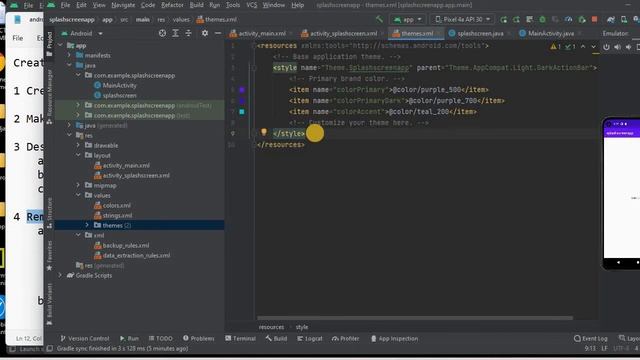The height and width of the screenshot is (360, 640).
Task: Collapse the layout folder
Action: (x=78, y=155)
